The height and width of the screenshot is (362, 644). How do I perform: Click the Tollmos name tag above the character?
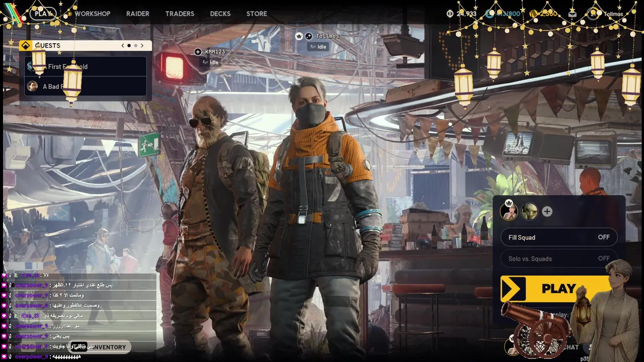pos(328,36)
